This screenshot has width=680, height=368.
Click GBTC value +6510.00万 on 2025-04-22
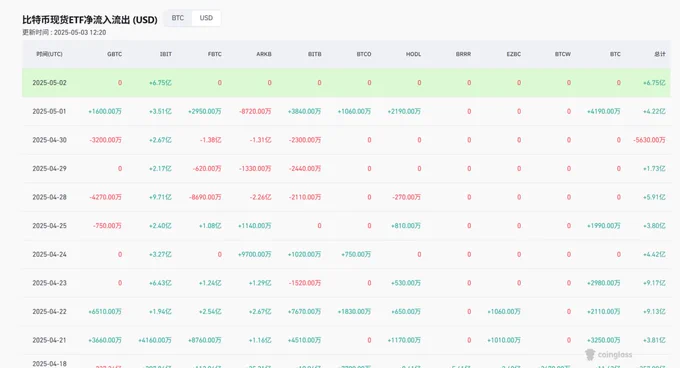click(x=105, y=312)
